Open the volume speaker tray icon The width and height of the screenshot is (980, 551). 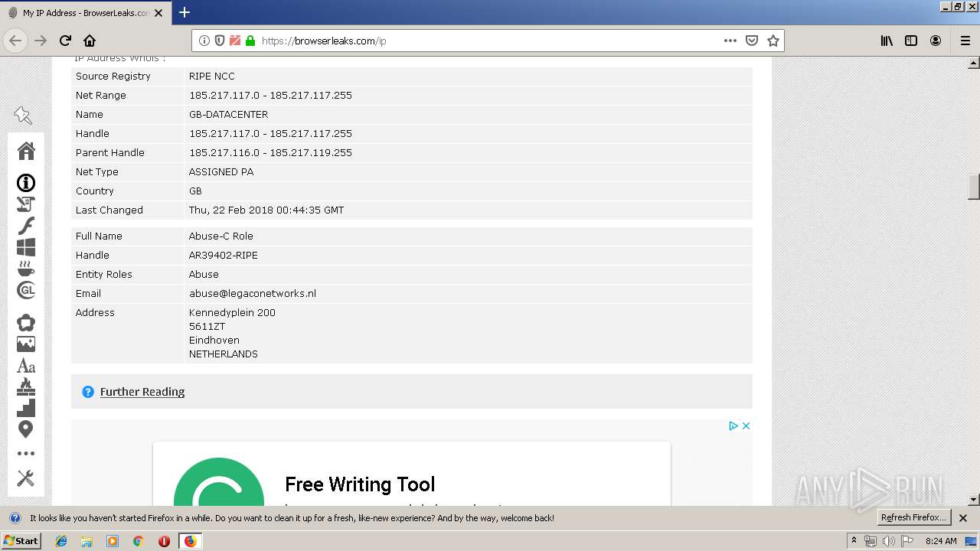888,541
